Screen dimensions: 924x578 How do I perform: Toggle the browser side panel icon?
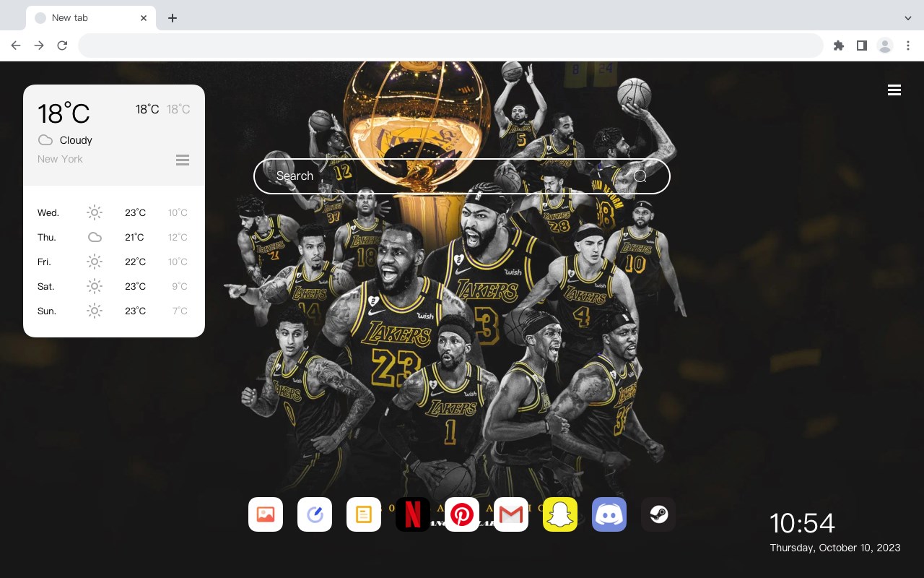click(x=861, y=46)
